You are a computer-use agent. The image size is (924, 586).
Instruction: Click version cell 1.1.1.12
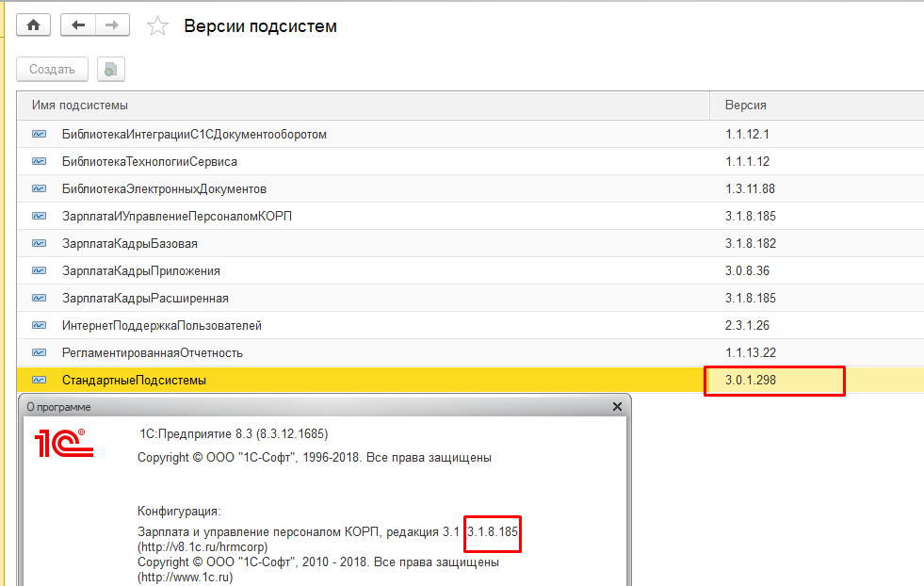[x=747, y=161]
